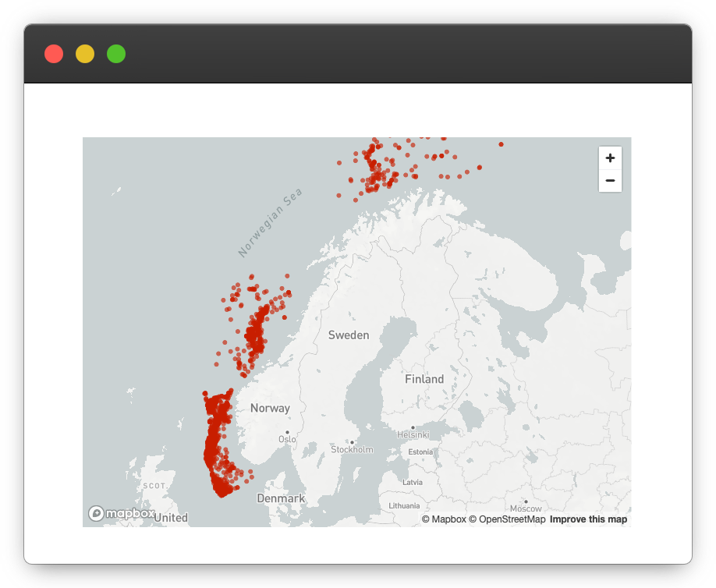Click the Lithuania country label

pyautogui.click(x=404, y=506)
